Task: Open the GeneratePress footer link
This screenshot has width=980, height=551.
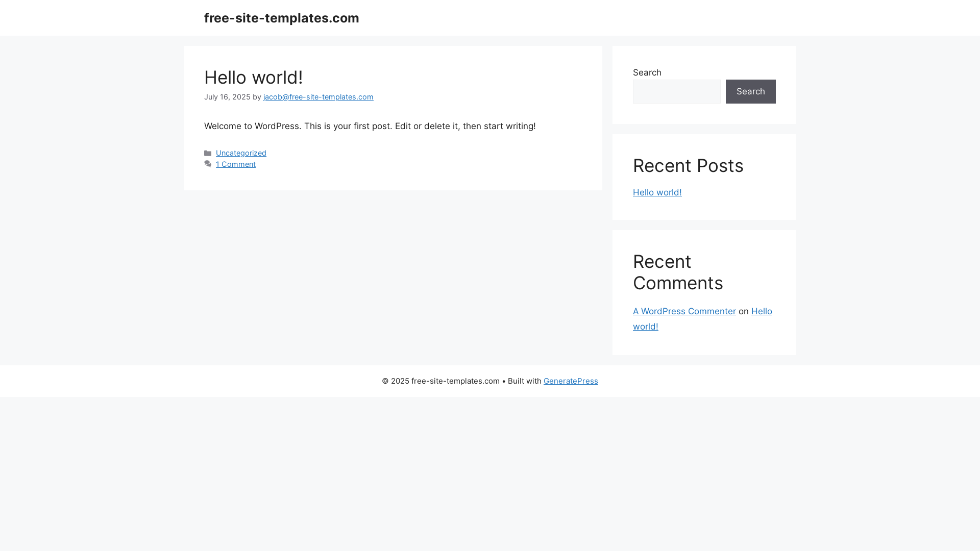Action: point(571,381)
